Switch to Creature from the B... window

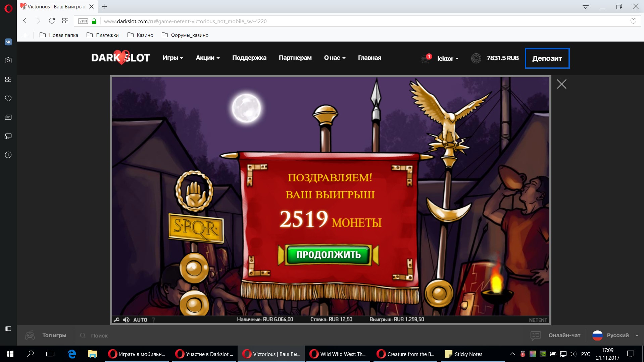pos(405,354)
